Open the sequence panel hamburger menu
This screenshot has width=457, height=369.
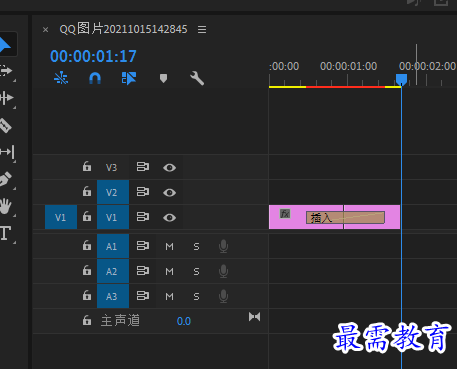point(202,30)
